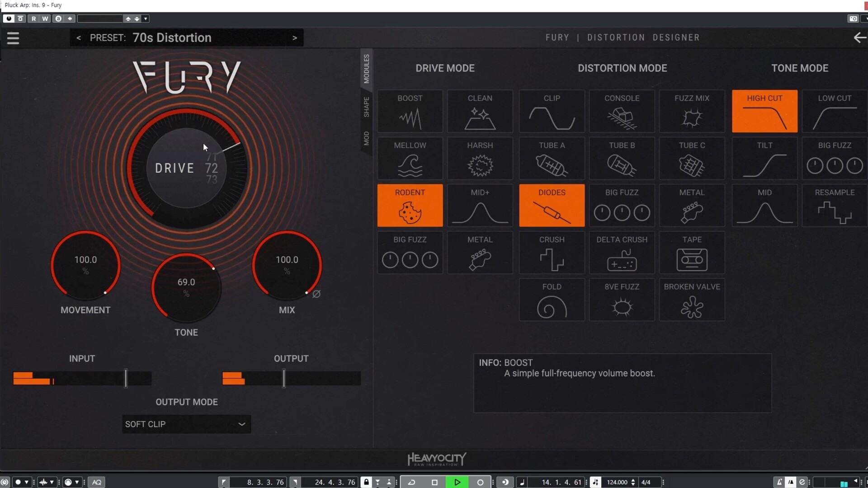Image resolution: width=868 pixels, height=488 pixels.
Task: Select the BOOST drive mode
Action: 410,111
